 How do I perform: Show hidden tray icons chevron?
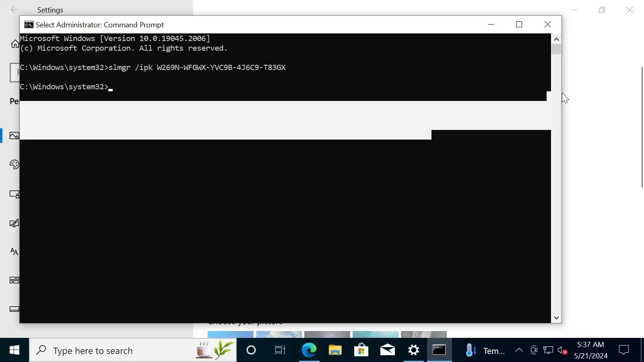point(519,350)
